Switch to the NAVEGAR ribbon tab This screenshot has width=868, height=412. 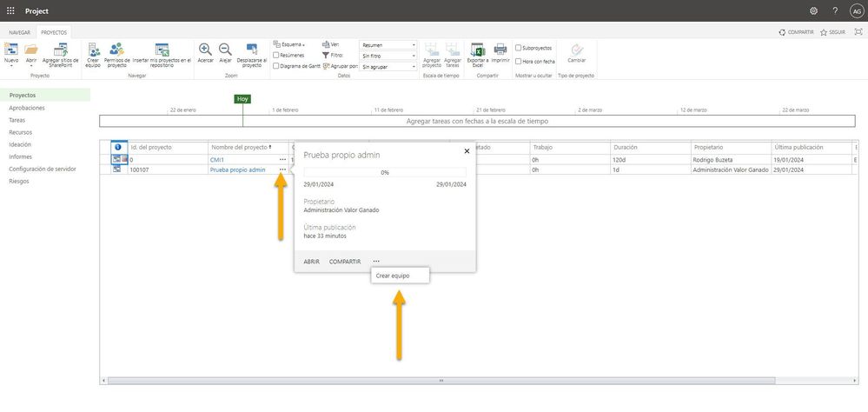[x=19, y=33]
